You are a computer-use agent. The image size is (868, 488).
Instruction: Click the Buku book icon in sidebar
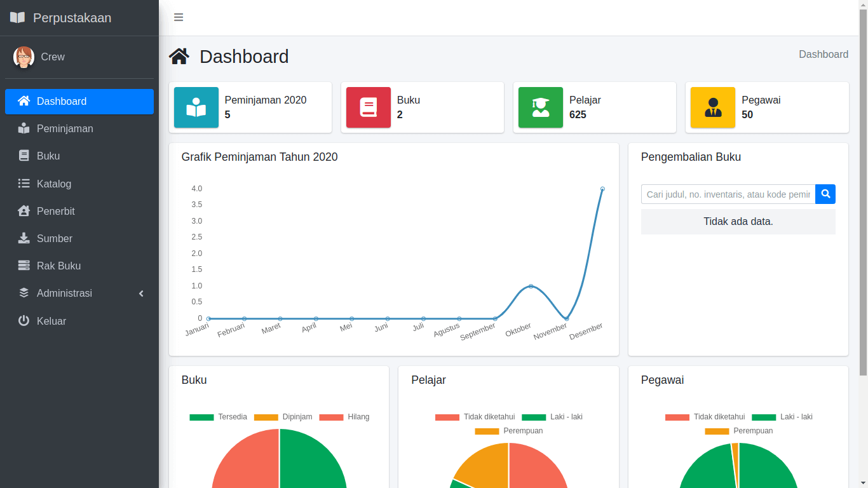click(24, 156)
